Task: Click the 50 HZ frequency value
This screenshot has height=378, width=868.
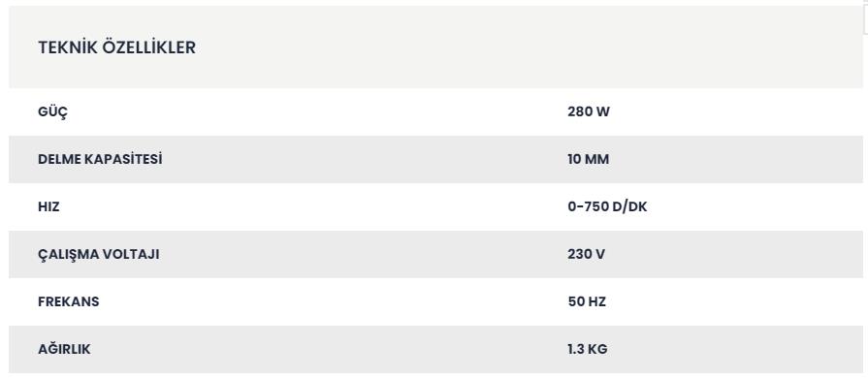Action: [x=587, y=302]
